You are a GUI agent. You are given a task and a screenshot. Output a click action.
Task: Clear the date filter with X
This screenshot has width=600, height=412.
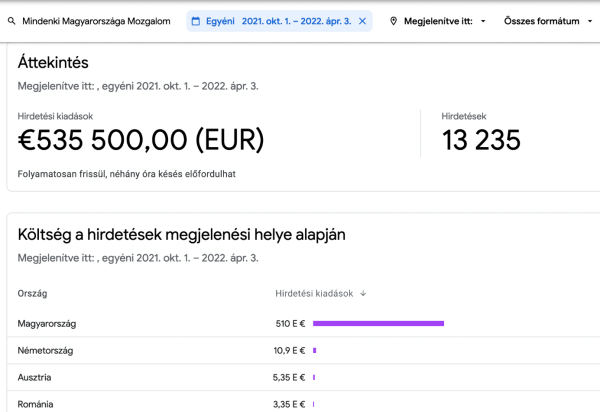coord(362,21)
